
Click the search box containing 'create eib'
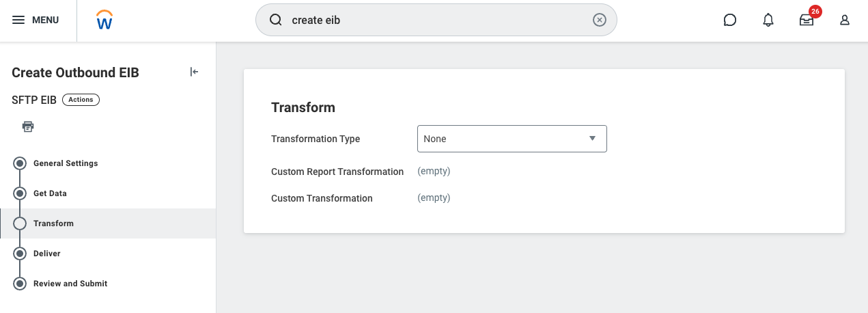pyautogui.click(x=436, y=20)
